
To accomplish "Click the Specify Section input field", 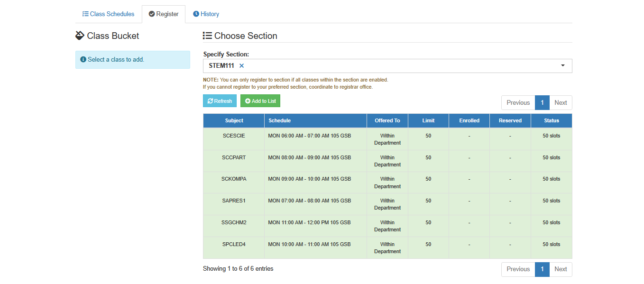I will click(387, 66).
